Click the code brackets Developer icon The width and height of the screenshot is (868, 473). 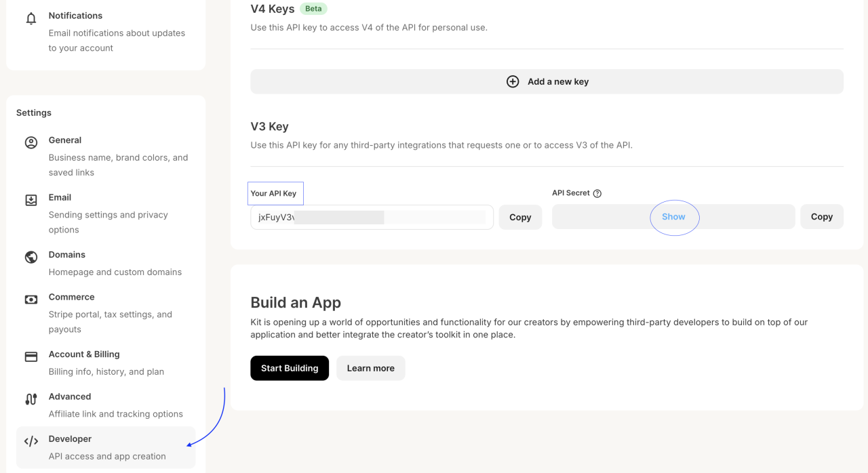click(x=31, y=441)
